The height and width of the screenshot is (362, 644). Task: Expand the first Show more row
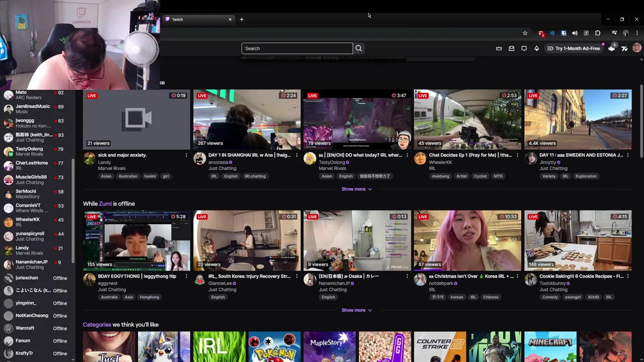[357, 189]
